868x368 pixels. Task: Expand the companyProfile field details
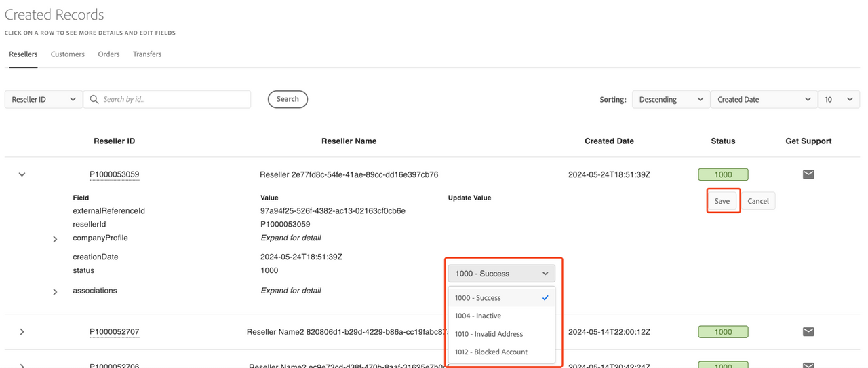coord(55,239)
